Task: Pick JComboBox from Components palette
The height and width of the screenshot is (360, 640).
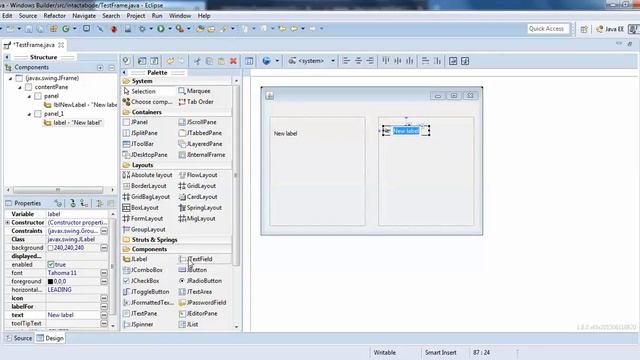Action: click(142, 270)
